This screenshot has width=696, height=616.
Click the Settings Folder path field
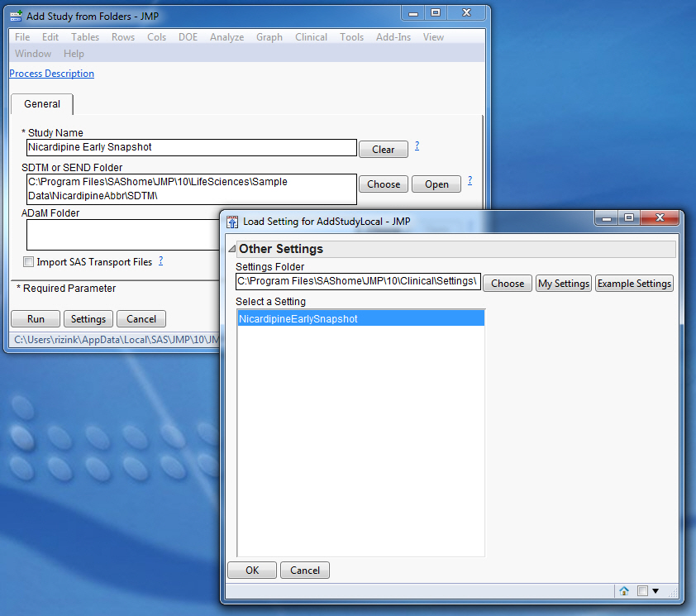(x=358, y=282)
